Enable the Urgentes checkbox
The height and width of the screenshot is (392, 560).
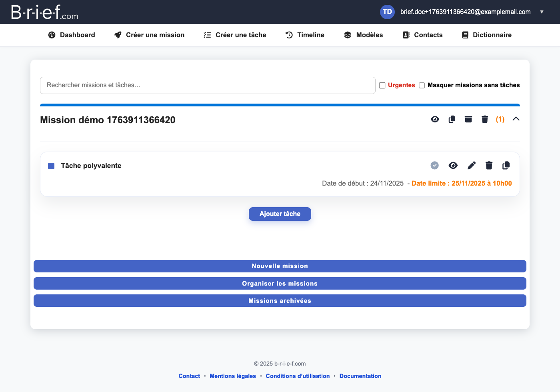tap(382, 85)
